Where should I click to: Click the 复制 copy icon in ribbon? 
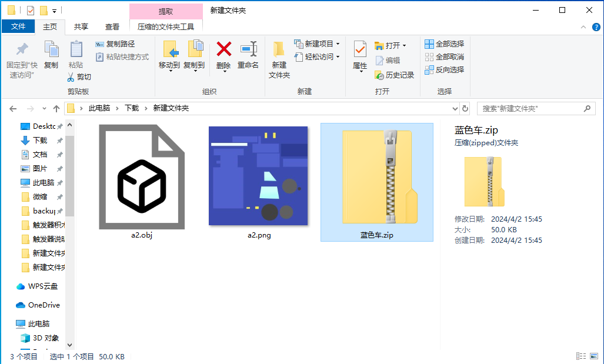51,49
